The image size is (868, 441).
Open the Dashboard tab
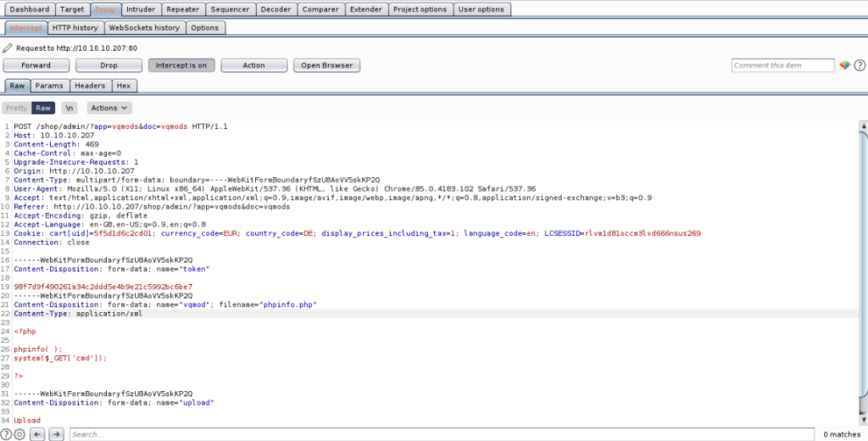(30, 9)
